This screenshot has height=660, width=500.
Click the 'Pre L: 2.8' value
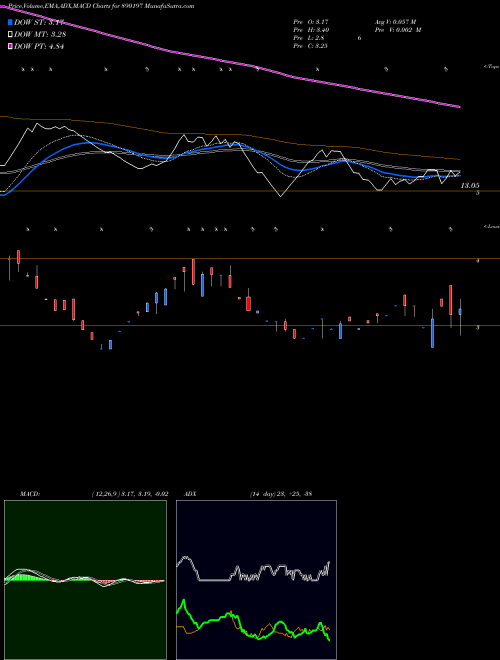[309, 37]
